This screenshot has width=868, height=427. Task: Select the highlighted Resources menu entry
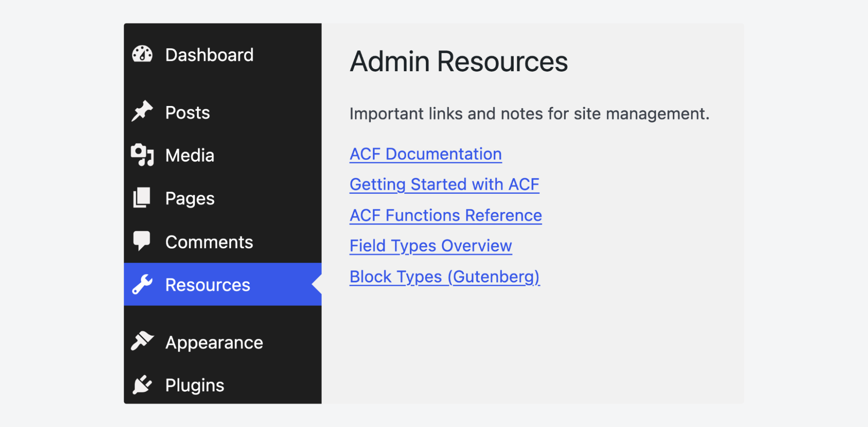pos(207,285)
